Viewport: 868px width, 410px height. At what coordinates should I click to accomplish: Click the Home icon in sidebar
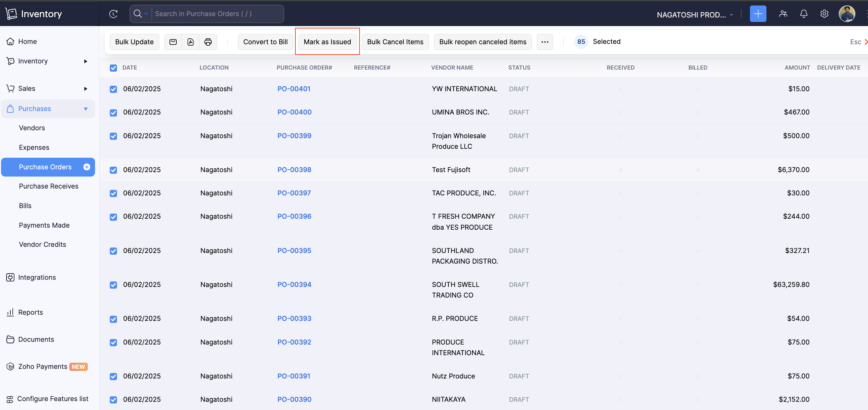pos(10,41)
